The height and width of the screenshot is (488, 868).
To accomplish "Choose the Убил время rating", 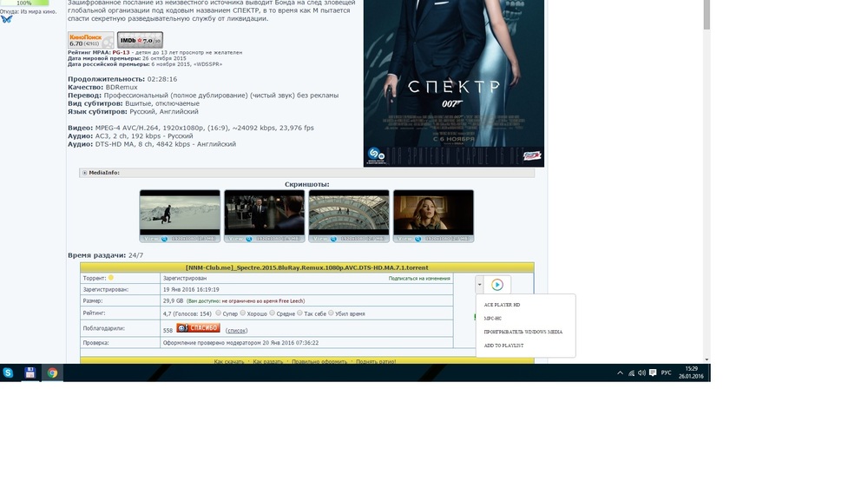I will (x=330, y=313).
